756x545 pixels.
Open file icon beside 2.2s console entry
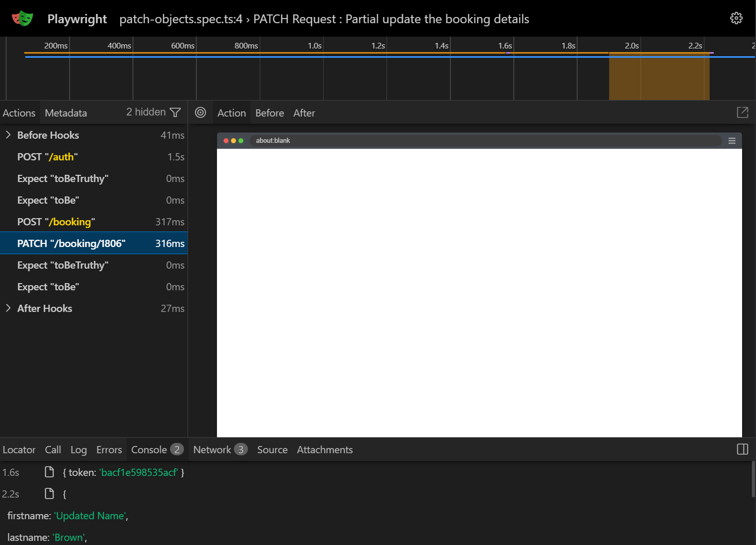point(49,493)
